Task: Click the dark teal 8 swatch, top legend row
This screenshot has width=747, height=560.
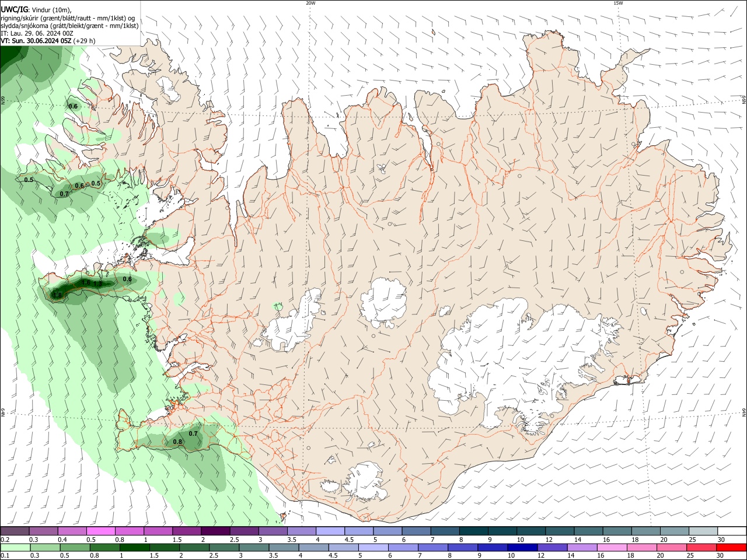Action: coord(474,531)
